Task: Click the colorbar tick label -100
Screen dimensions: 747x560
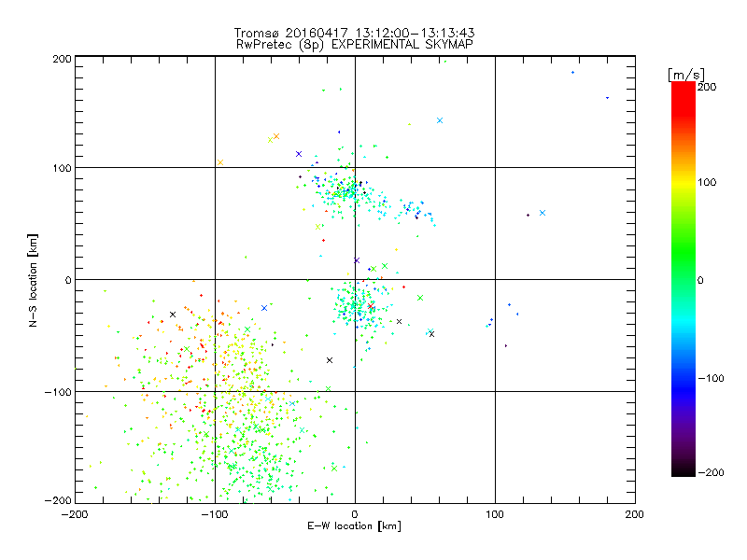Action: tap(711, 379)
